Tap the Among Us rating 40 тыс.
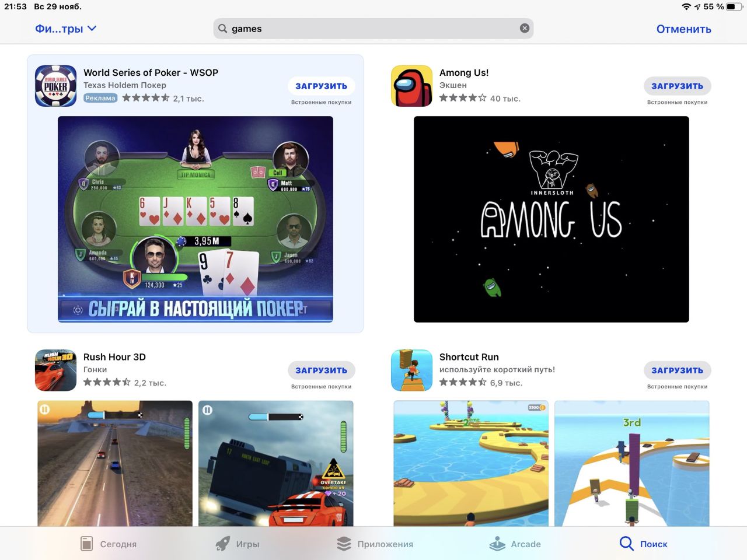This screenshot has height=560, width=747. (480, 98)
